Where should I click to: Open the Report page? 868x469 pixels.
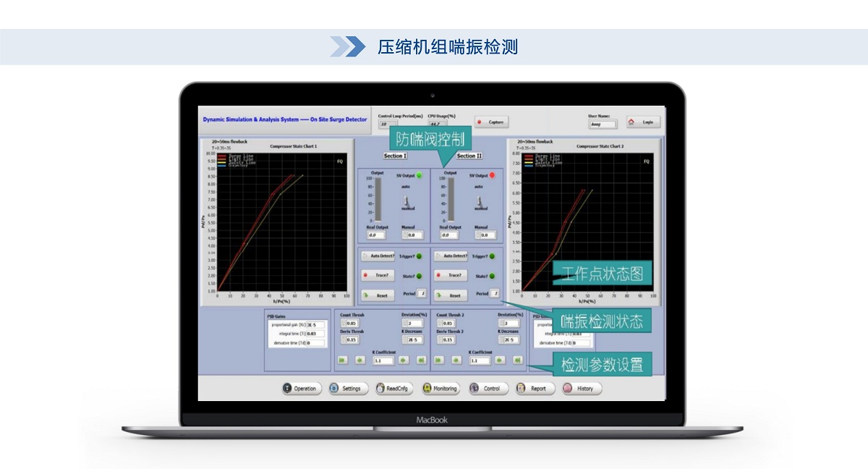pos(535,389)
